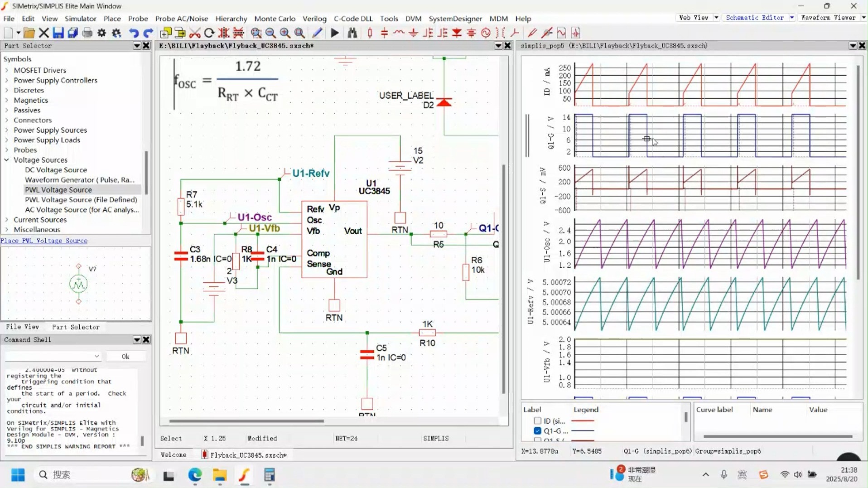Click the PWL source preview symbol

78,284
